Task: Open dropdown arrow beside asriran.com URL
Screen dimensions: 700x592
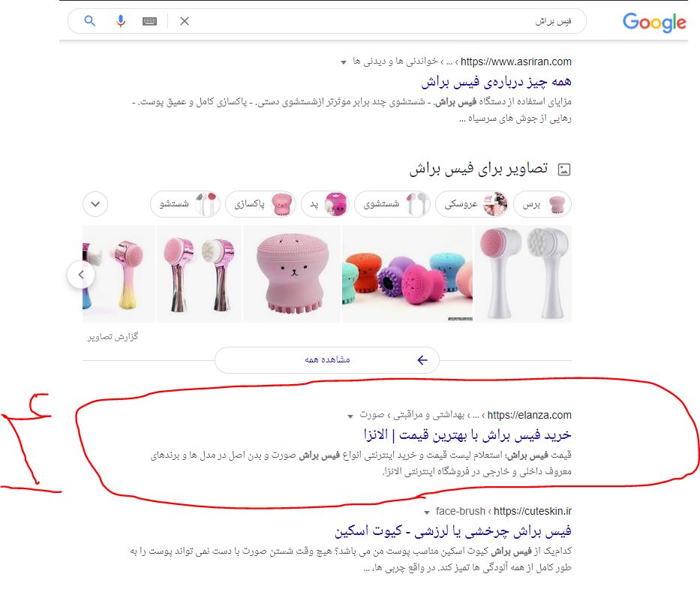Action: click(x=344, y=62)
